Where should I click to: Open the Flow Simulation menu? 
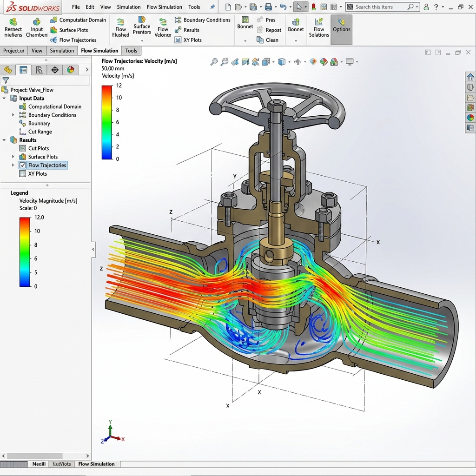(164, 7)
